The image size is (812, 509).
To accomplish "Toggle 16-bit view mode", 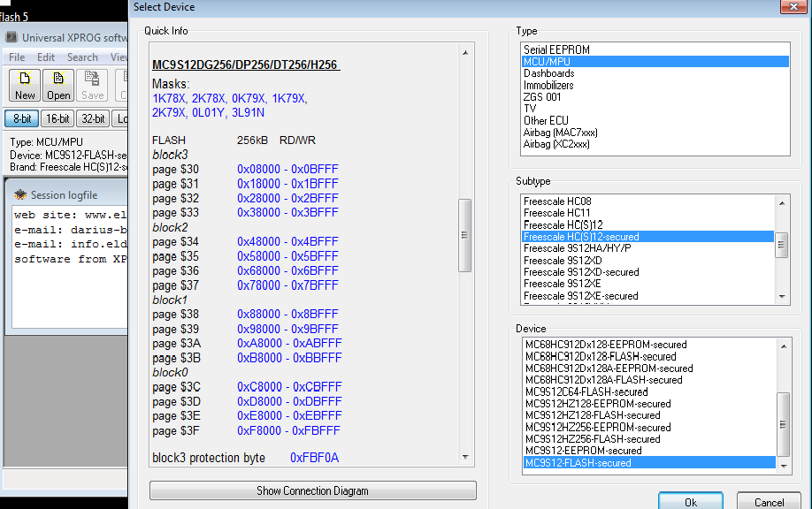I will [57, 118].
